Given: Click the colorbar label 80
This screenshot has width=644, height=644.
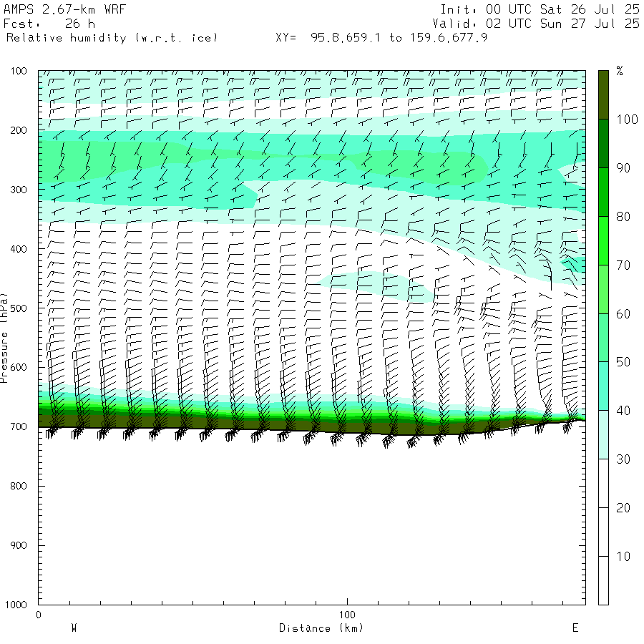Looking at the screenshot, I should point(623,217).
